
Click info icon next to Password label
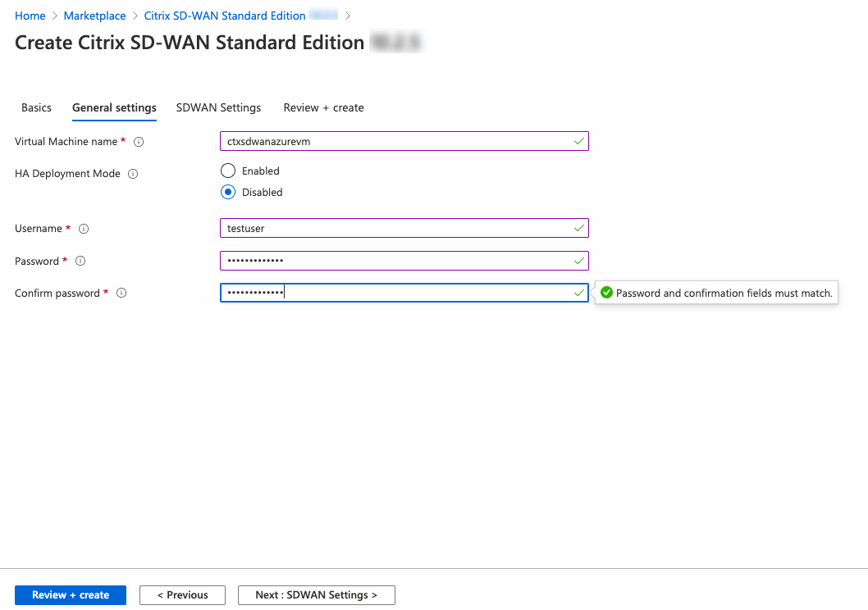pyautogui.click(x=80, y=261)
